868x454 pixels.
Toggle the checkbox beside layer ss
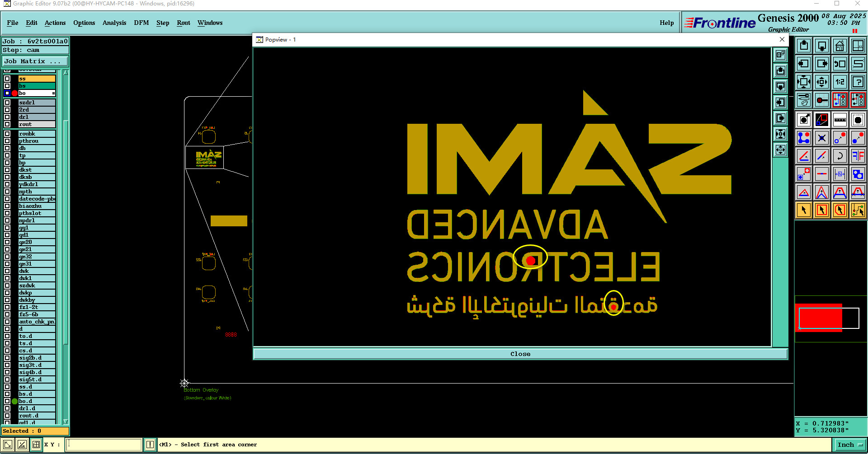[x=7, y=79]
